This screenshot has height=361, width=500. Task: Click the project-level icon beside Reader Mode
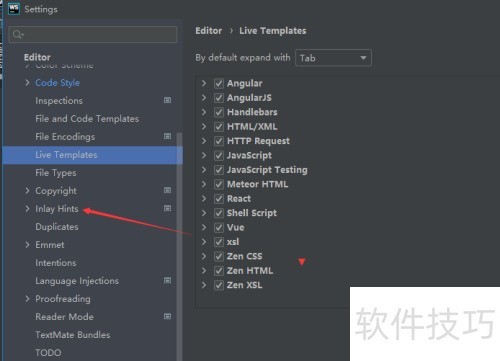coord(168,316)
